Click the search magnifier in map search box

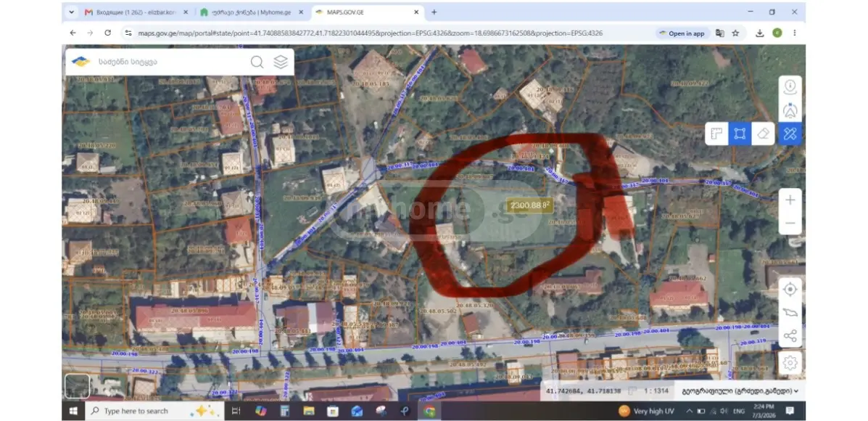257,62
